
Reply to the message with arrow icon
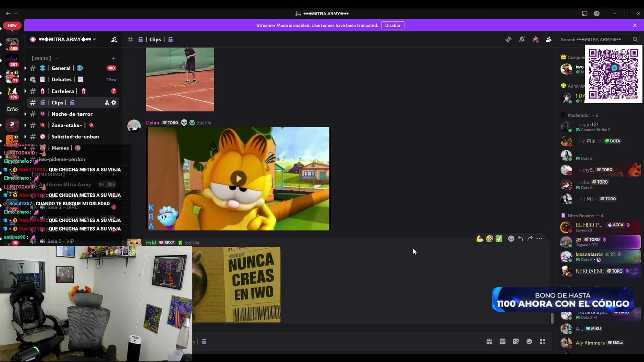tap(520, 239)
